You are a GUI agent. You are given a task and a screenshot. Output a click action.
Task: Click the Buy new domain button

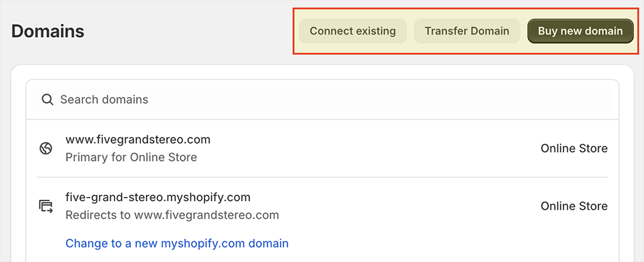580,31
